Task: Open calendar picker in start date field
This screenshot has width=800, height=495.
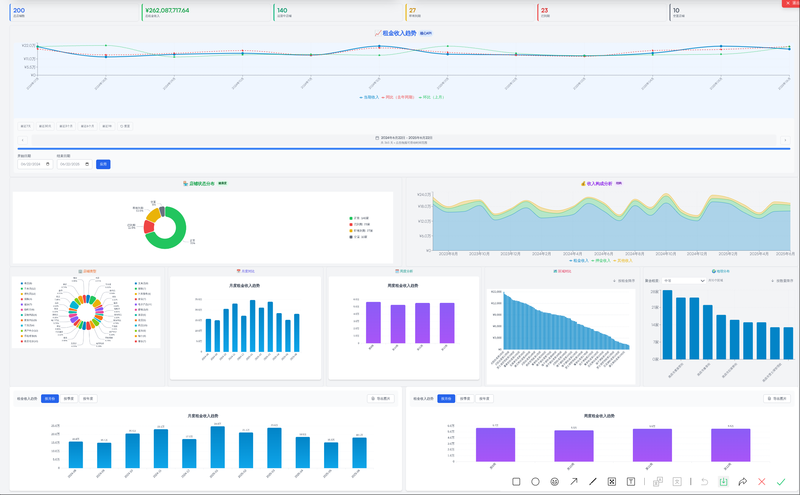Action: tap(48, 164)
